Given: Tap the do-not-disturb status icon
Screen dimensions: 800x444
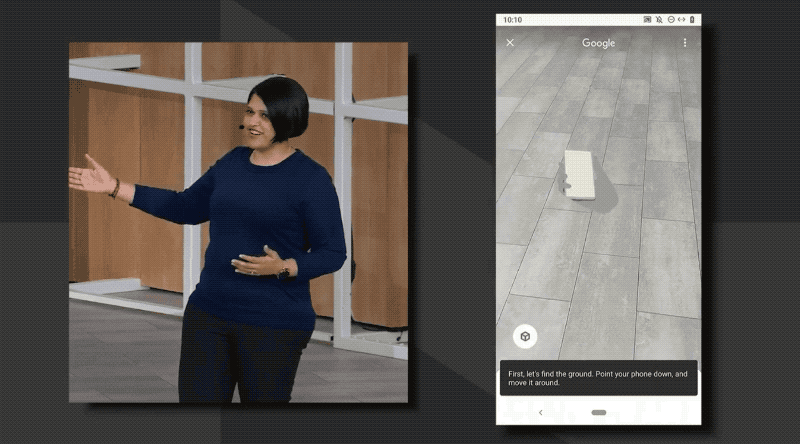Looking at the screenshot, I should 671,19.
